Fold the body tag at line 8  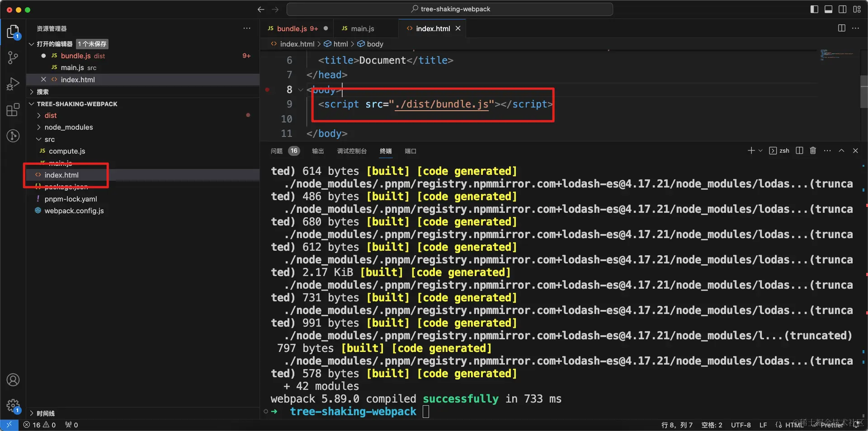(x=301, y=90)
